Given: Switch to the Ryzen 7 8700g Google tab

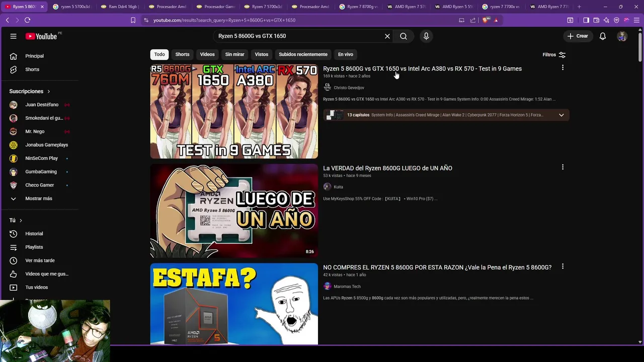Looking at the screenshot, I should pos(358,7).
